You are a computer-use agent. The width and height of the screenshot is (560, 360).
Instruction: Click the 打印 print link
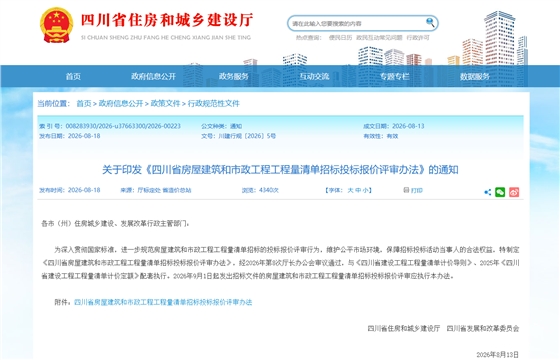(x=416, y=190)
